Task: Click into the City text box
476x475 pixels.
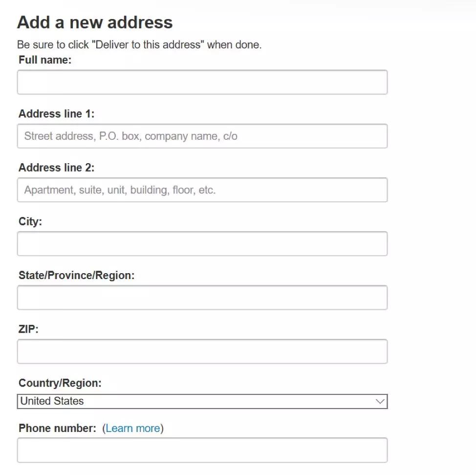Action: coord(202,243)
